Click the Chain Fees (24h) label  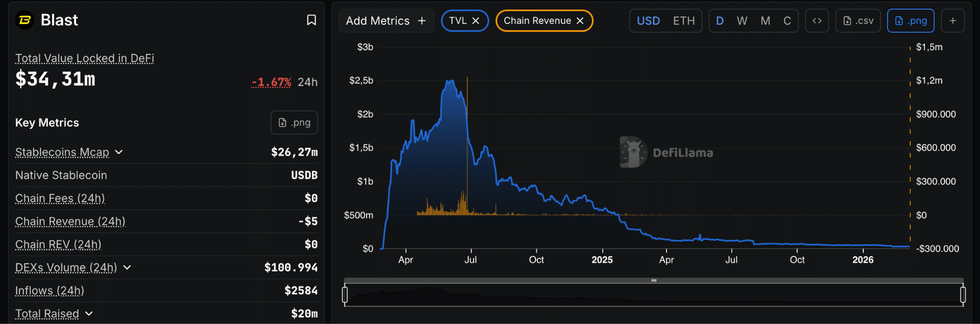(60, 198)
